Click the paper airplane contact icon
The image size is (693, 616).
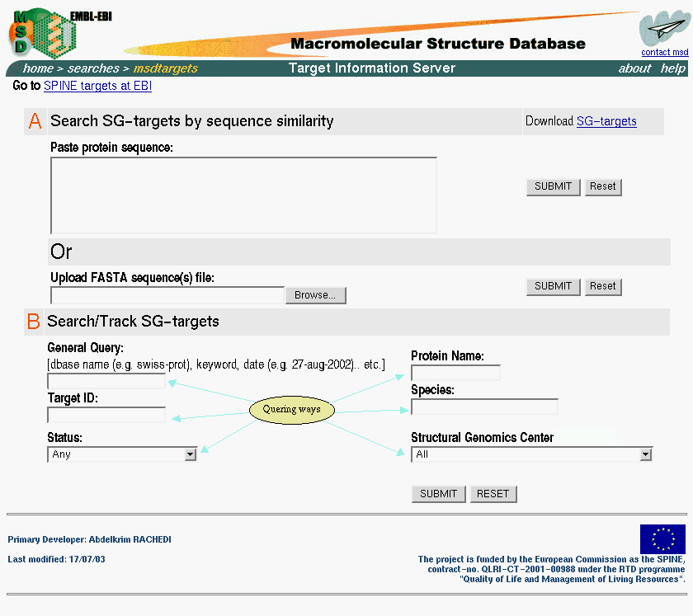(663, 30)
